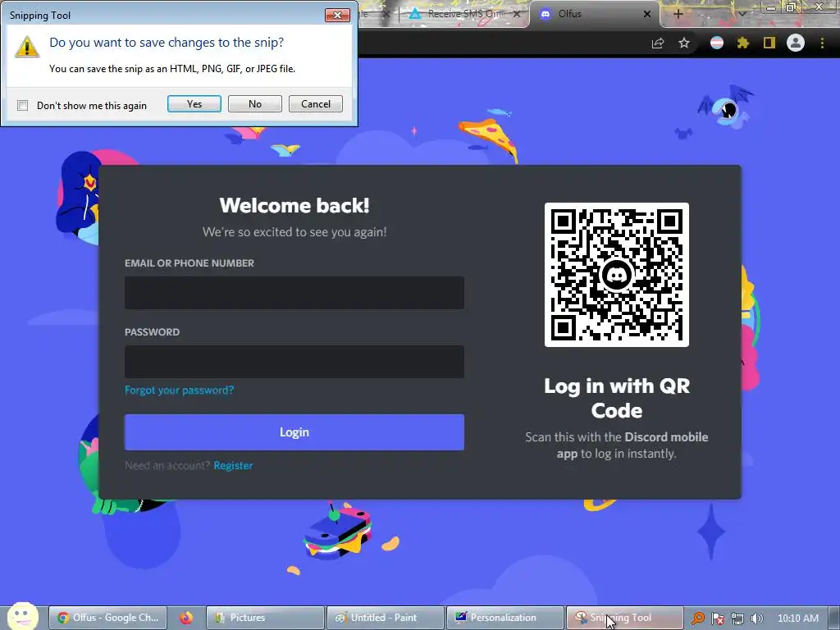The image size is (840, 630).
Task: Choose No in the Snipping Tool dialog
Action: point(255,104)
